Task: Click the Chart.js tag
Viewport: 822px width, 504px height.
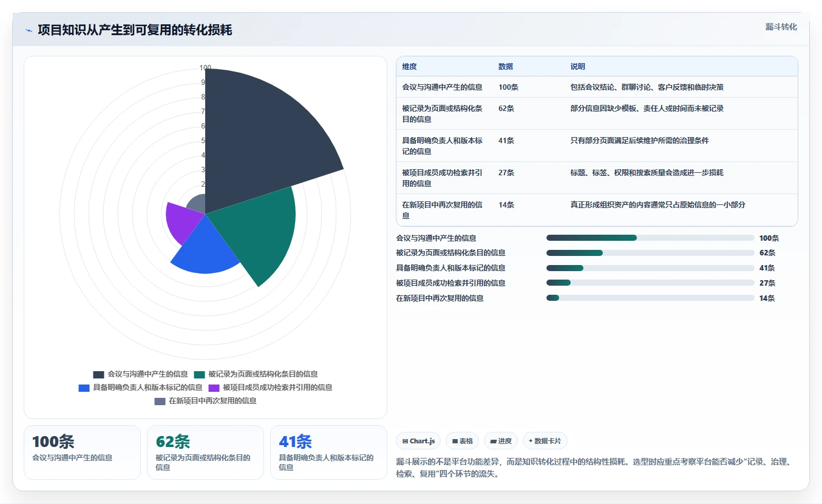Action: [418, 441]
